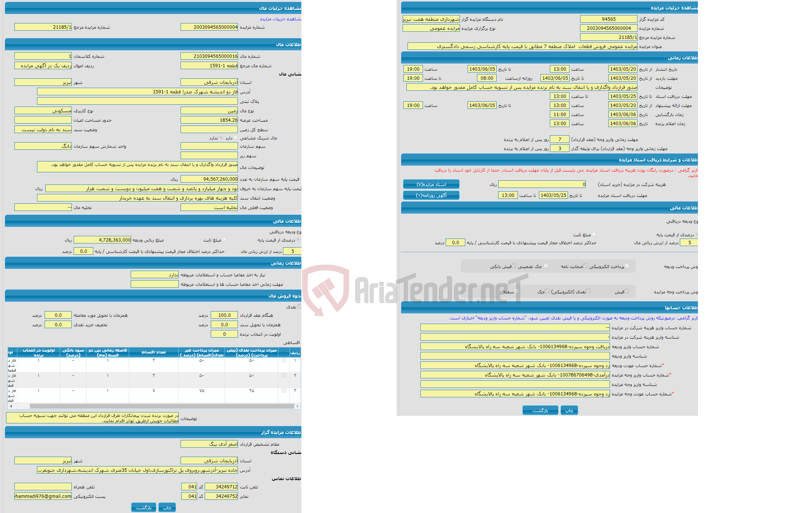Toggle checkbox of installment row ۳
Screen dimensions: 812x513
click(x=284, y=391)
